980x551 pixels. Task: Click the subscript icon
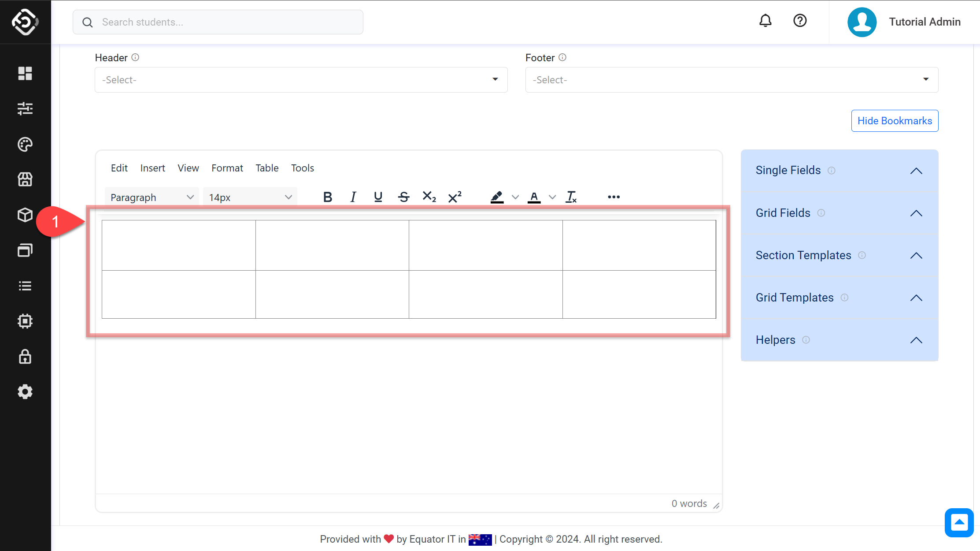tap(429, 197)
